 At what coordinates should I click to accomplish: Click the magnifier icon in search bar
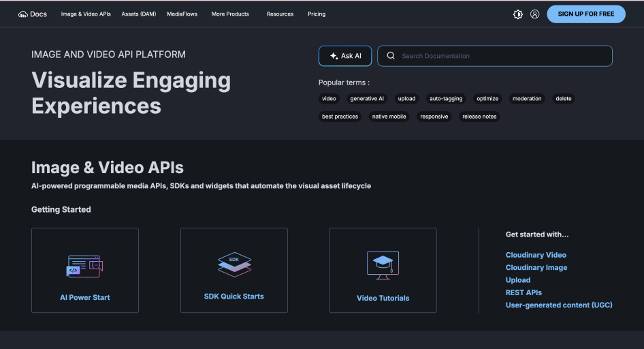coord(391,55)
